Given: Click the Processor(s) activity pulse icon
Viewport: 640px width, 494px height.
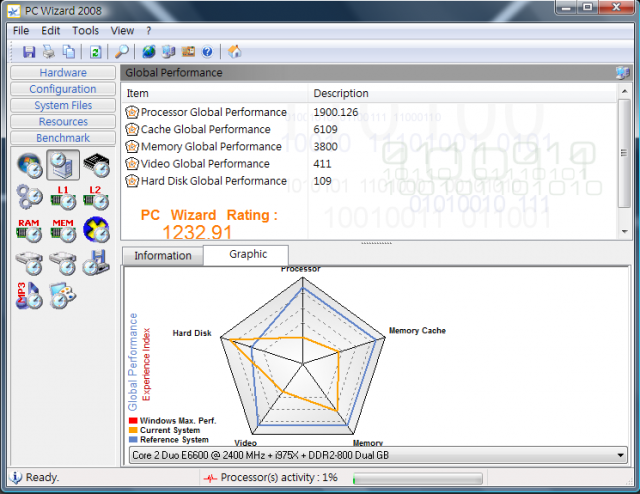Looking at the screenshot, I should click(210, 478).
